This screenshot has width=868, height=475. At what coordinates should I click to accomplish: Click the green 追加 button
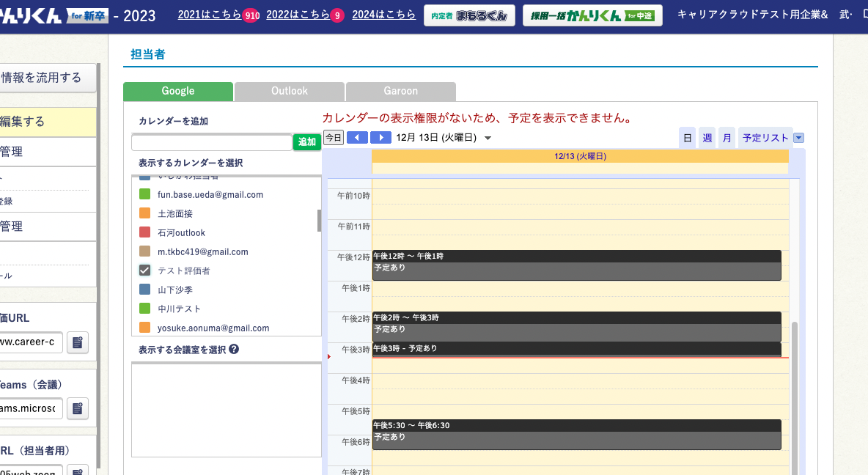306,142
